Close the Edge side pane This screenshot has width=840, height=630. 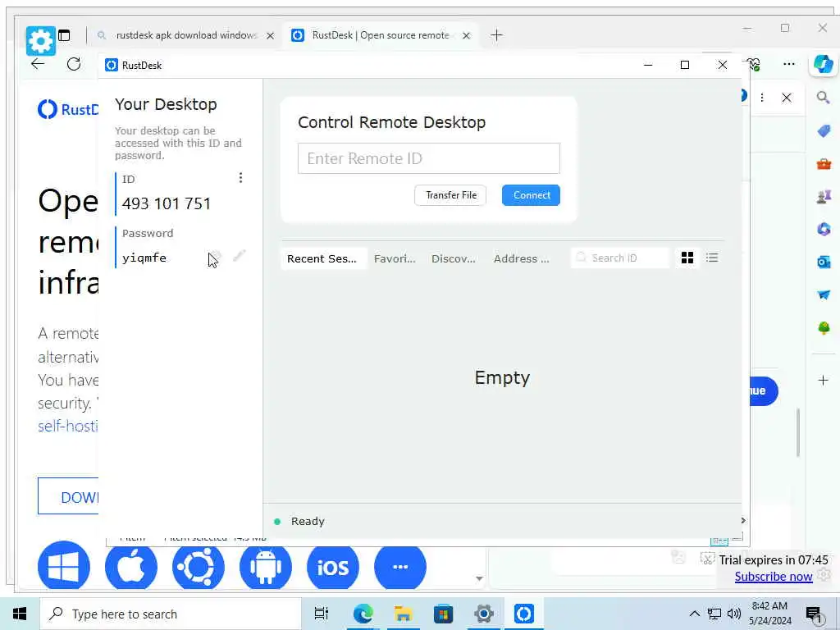pyautogui.click(x=786, y=98)
